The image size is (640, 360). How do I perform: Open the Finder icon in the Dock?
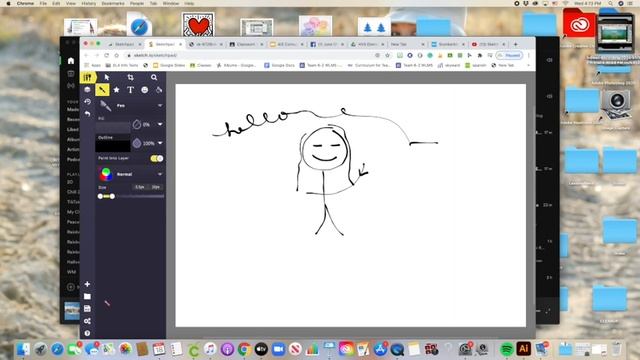tap(23, 349)
